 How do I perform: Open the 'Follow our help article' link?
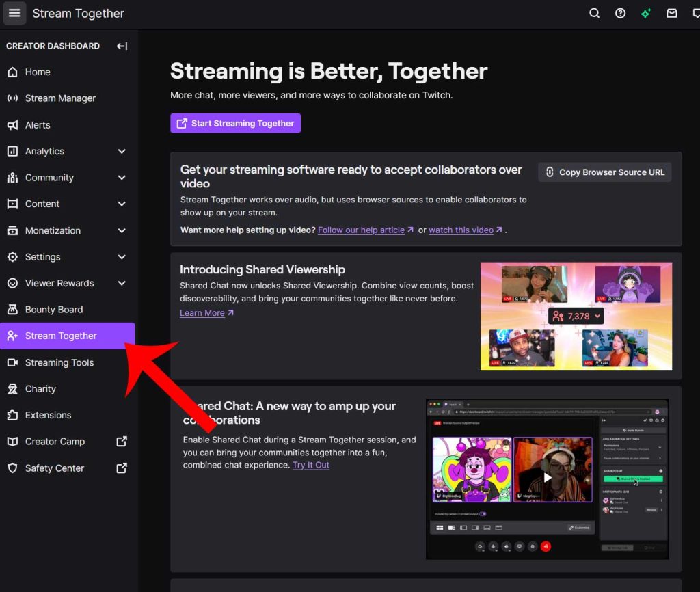click(362, 230)
